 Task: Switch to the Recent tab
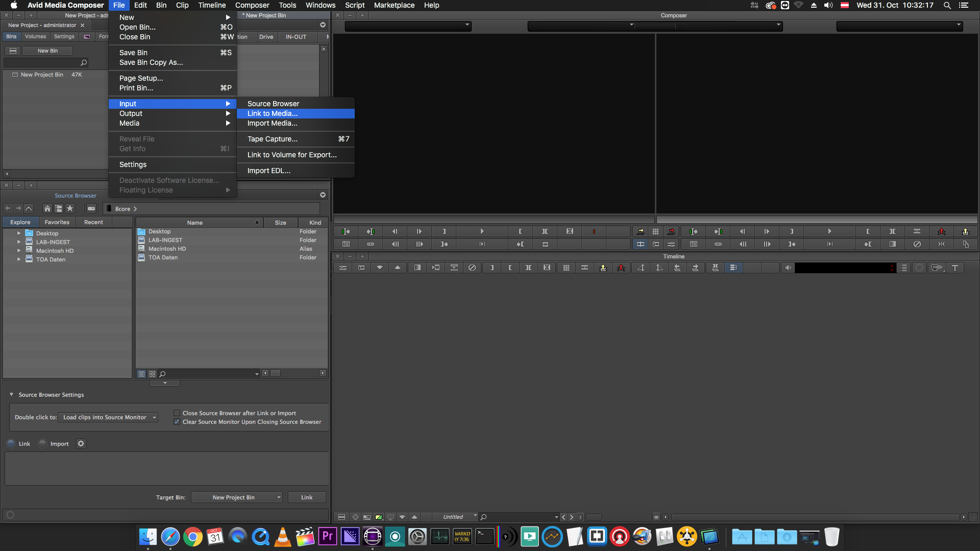point(93,222)
